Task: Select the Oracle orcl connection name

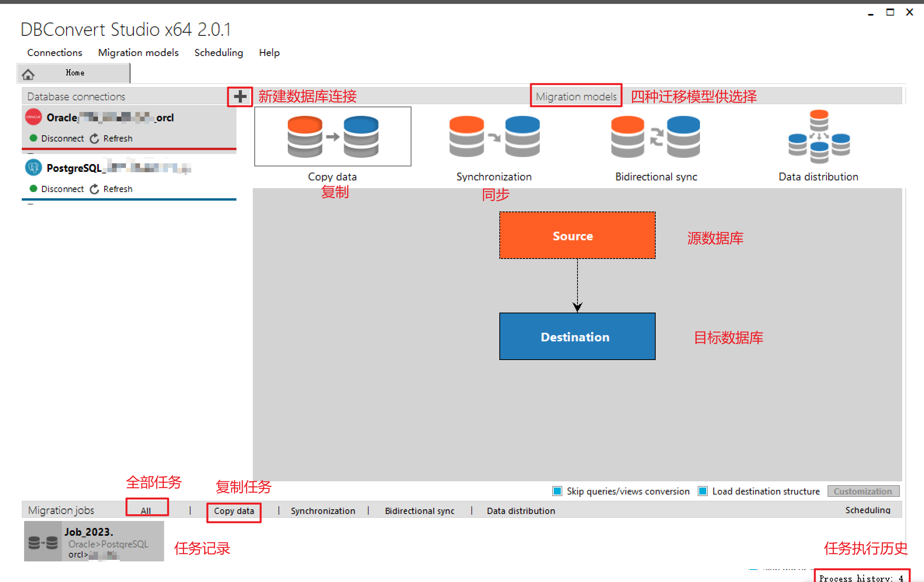Action: point(110,117)
